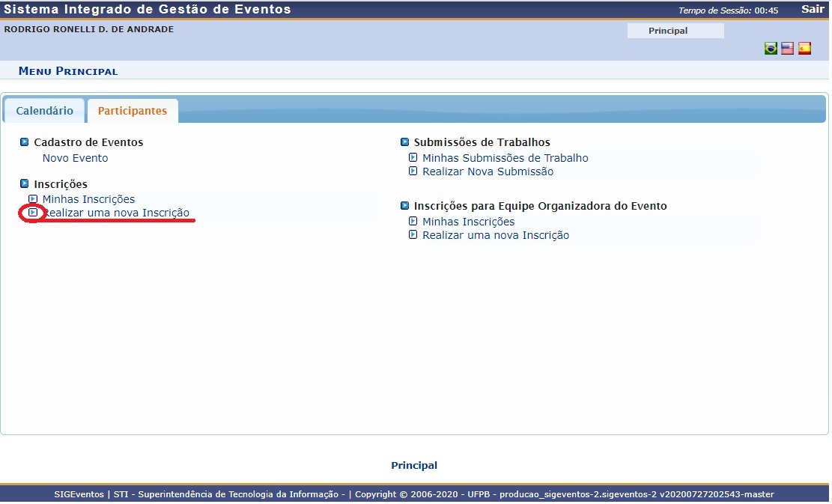Switch language using the Brazil flag icon
Image resolution: width=832 pixels, height=504 pixels.
click(x=771, y=49)
